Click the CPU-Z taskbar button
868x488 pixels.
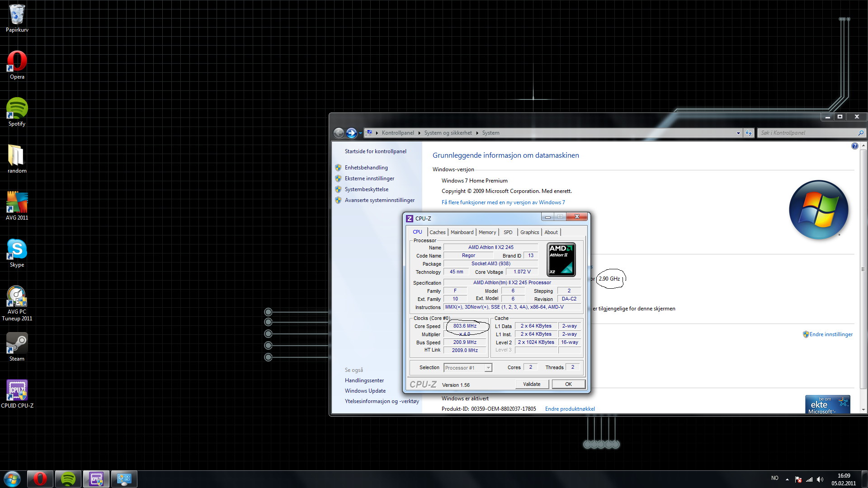tap(96, 479)
